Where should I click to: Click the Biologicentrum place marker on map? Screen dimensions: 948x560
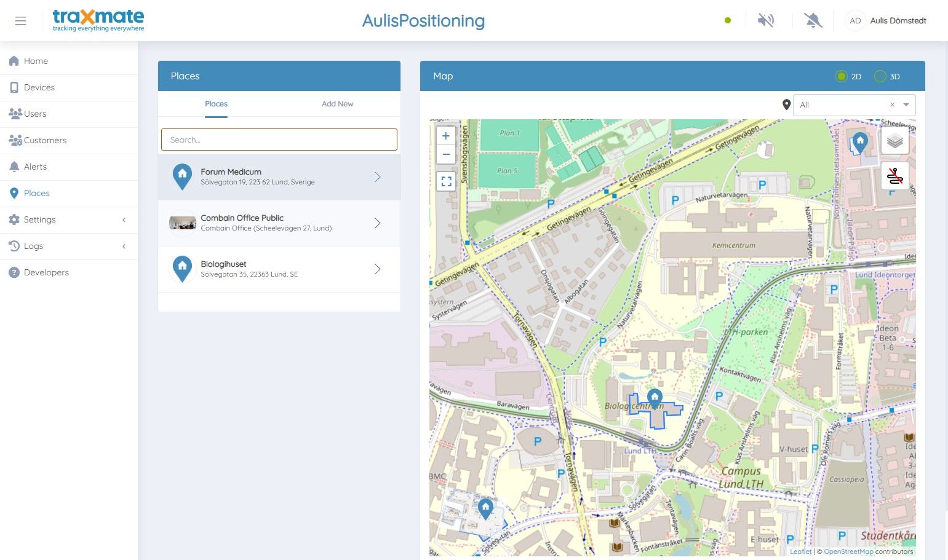[x=655, y=398]
